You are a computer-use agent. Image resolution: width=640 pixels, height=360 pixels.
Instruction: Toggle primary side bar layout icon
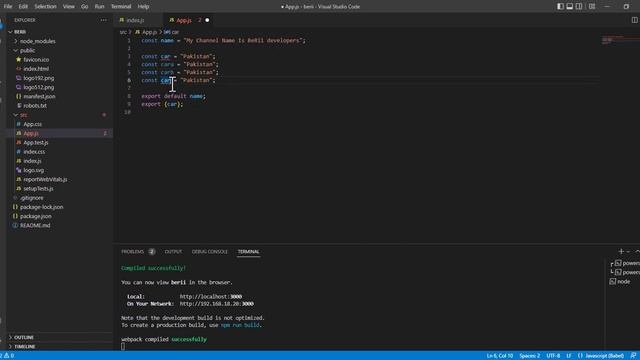560,7
